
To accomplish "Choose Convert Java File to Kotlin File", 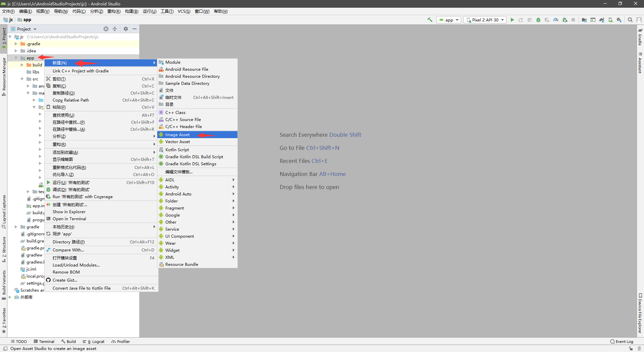I will pyautogui.click(x=101, y=288).
